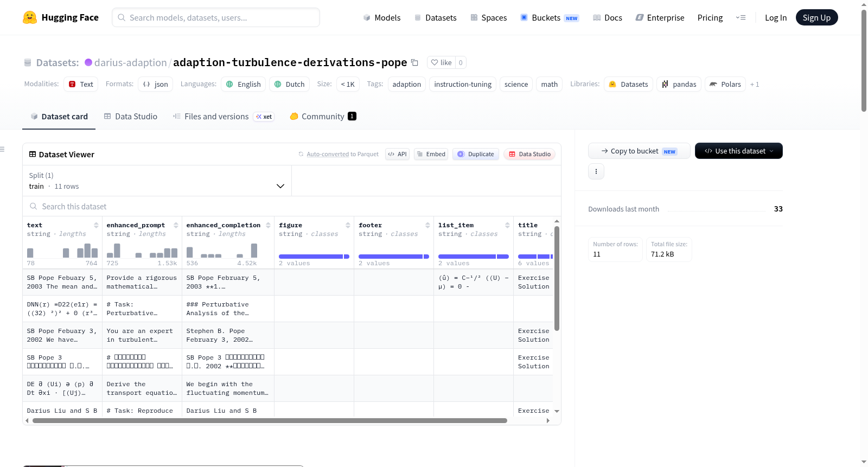Focus the Search this dataset field

coord(292,207)
